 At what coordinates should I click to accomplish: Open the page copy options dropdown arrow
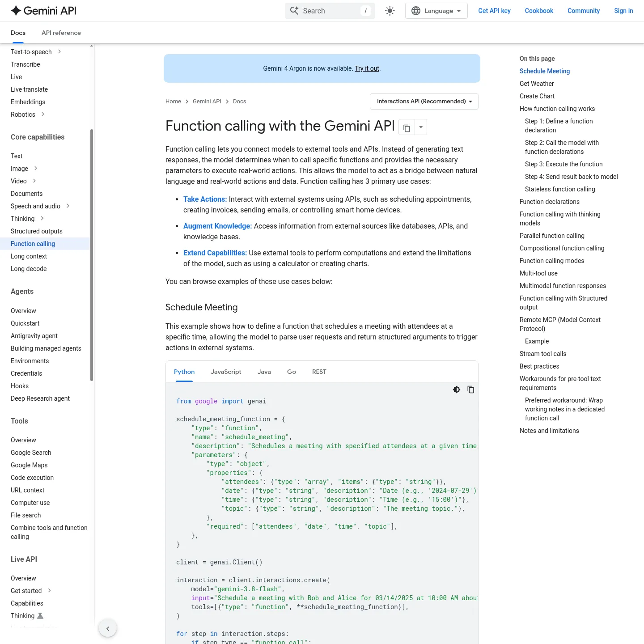(x=421, y=127)
